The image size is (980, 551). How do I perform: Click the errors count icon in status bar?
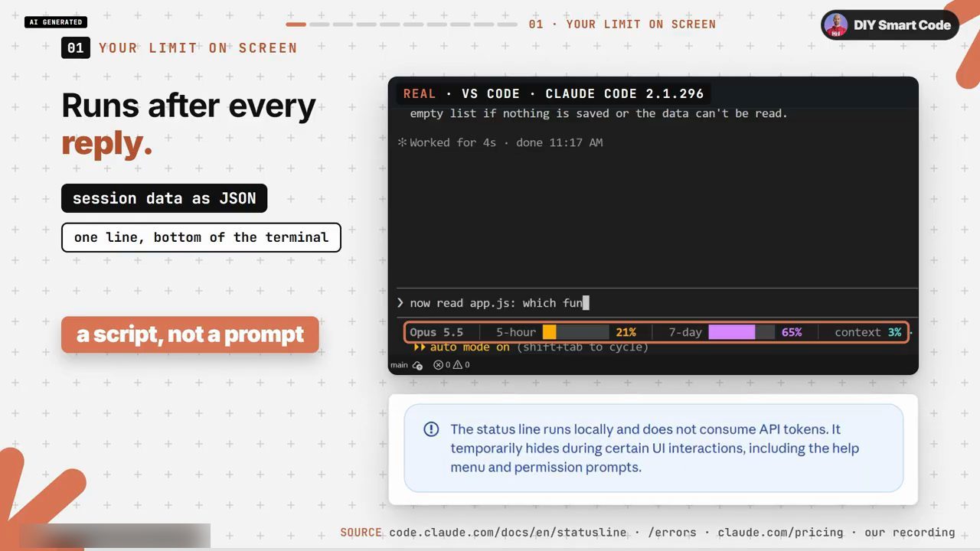438,365
